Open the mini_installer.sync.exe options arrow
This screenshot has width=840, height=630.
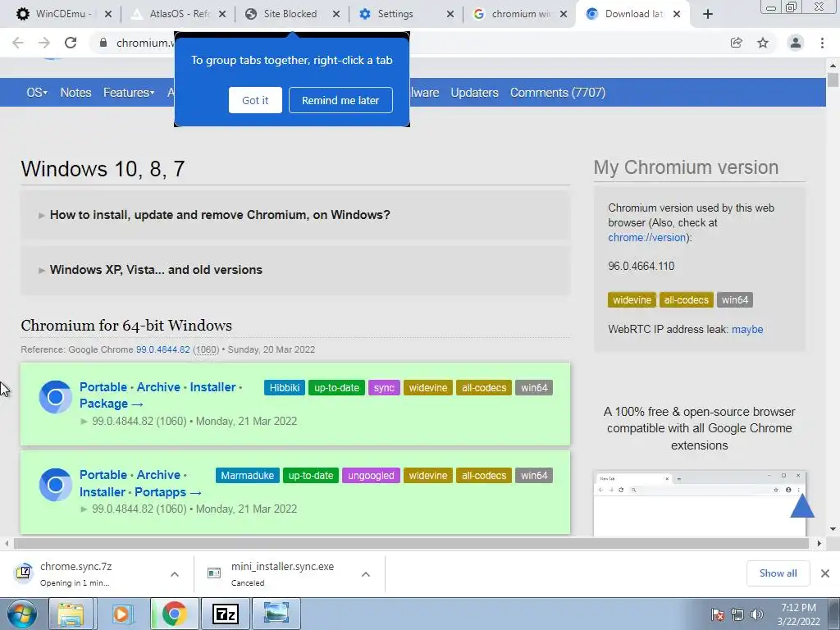[x=366, y=574]
